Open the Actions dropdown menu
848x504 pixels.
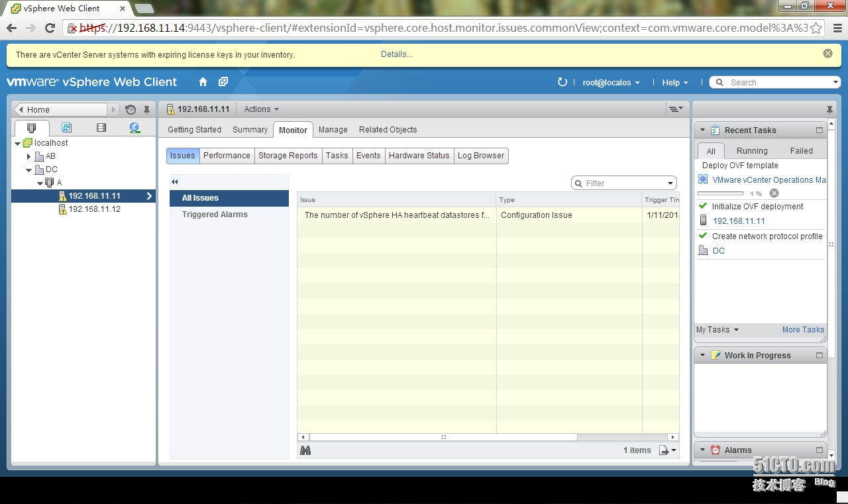262,109
